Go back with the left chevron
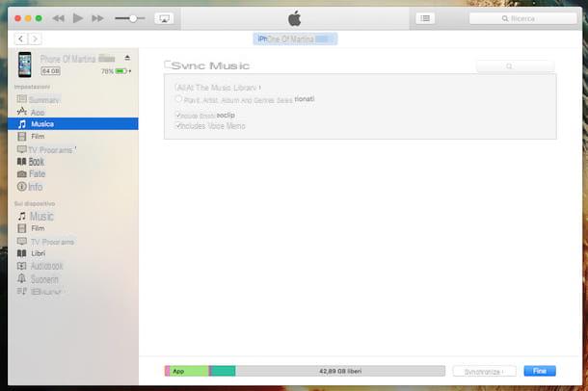The width and height of the screenshot is (588, 391). 21,39
